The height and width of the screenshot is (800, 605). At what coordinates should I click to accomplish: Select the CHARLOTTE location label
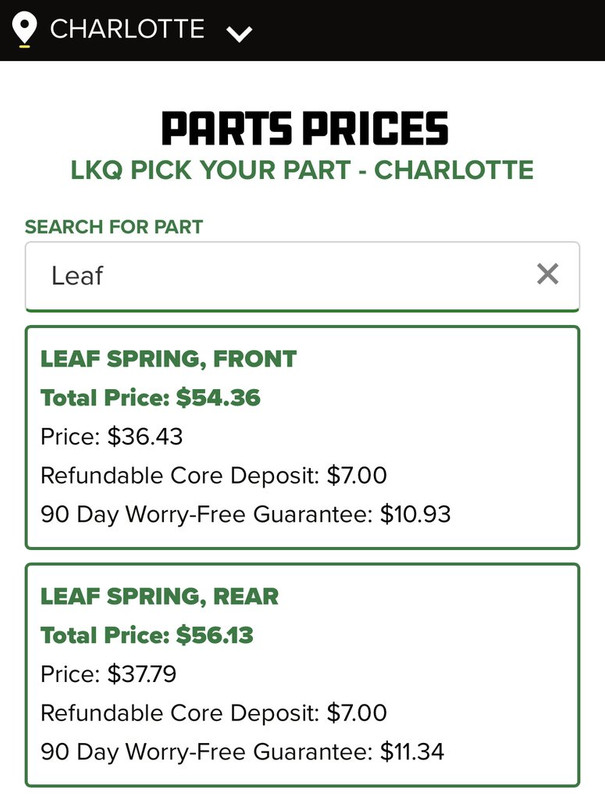click(127, 29)
